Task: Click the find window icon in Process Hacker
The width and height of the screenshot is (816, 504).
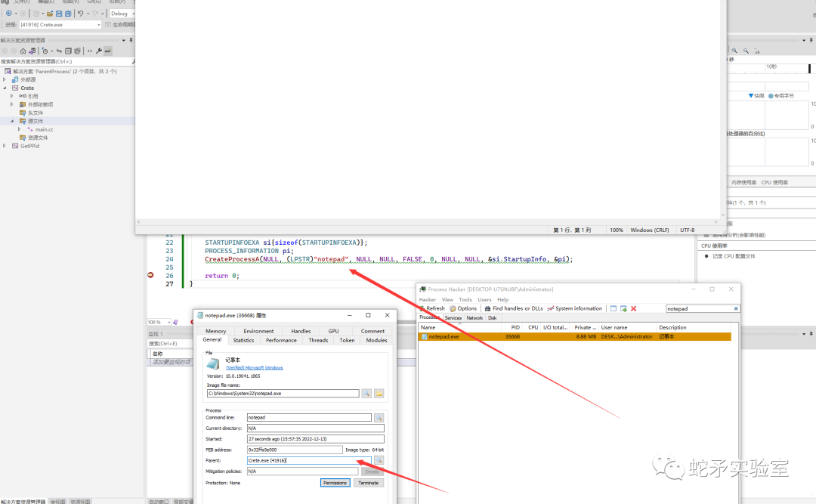Action: tap(613, 309)
